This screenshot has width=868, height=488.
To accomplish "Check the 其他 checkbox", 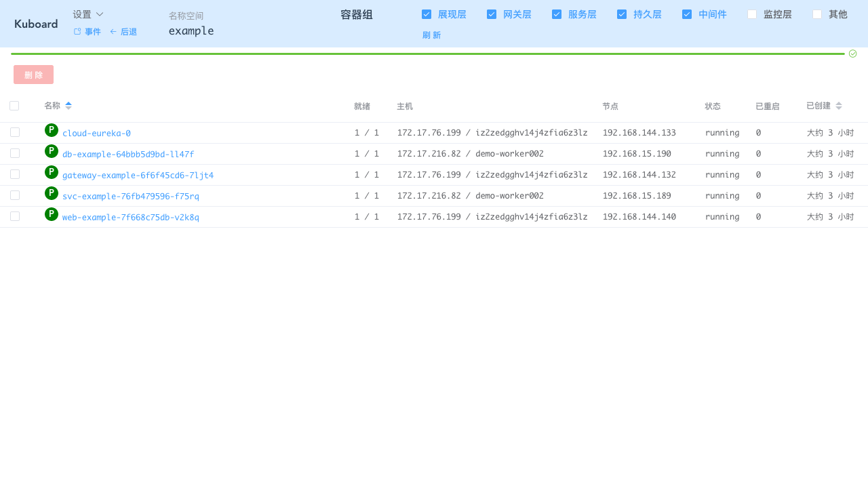I will coord(817,14).
